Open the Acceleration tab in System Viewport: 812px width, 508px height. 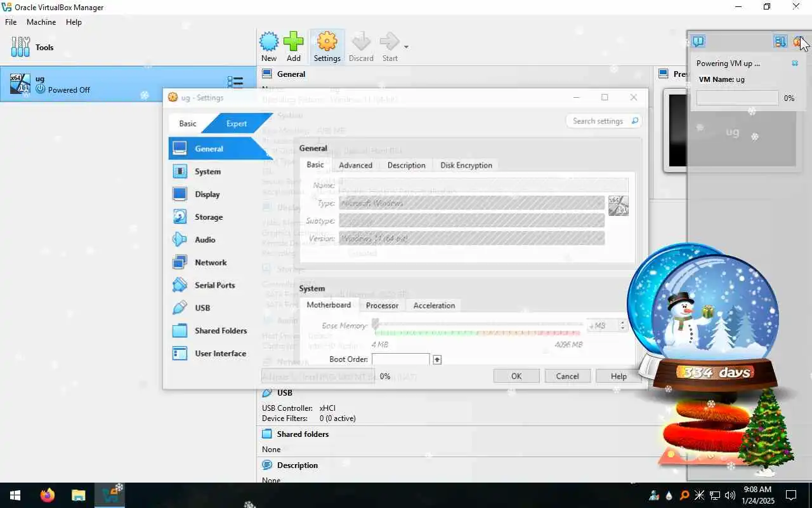tap(434, 305)
